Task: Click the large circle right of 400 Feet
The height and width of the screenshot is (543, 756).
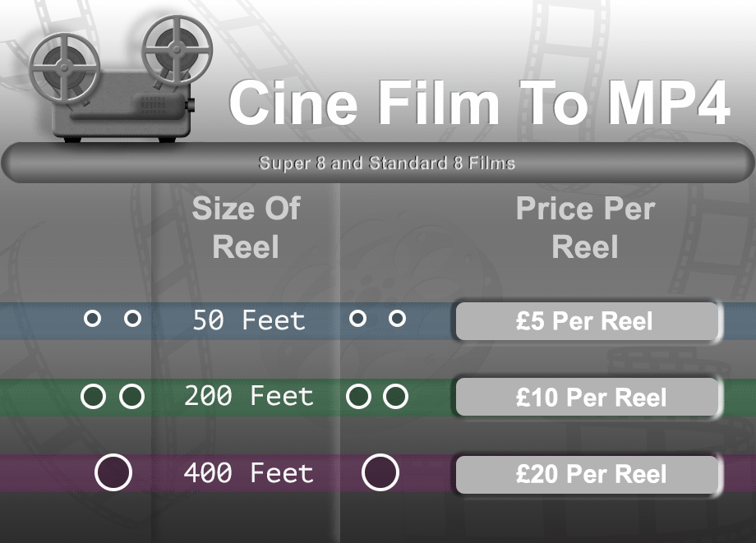Action: coord(380,473)
